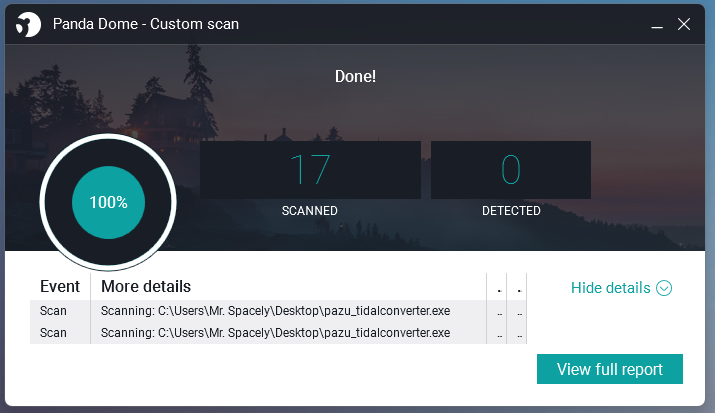Click the last narrow column header
Viewport: 715px width, 413px height.
517,287
